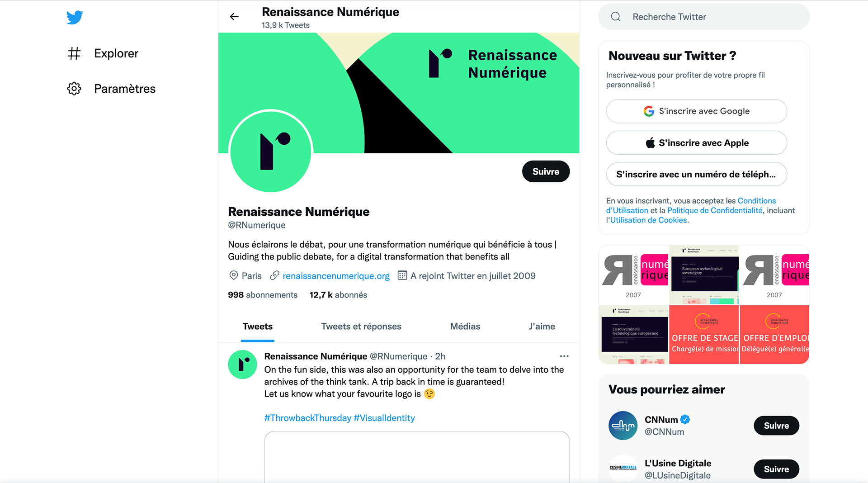Open the Médias tab

(465, 327)
